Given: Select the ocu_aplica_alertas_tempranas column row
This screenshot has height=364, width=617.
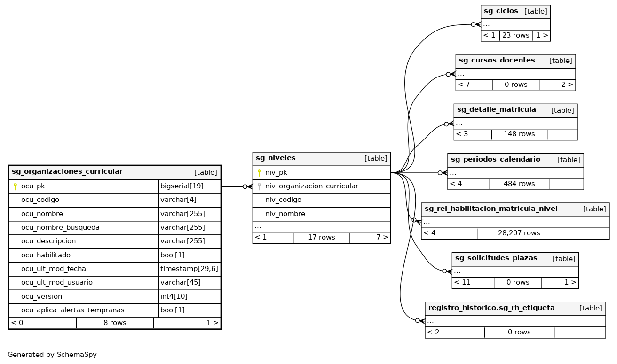Looking at the screenshot, I should click(72, 310).
